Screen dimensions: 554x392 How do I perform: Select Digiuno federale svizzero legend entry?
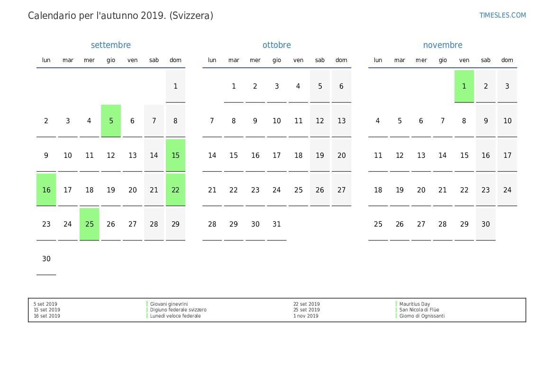point(178,310)
